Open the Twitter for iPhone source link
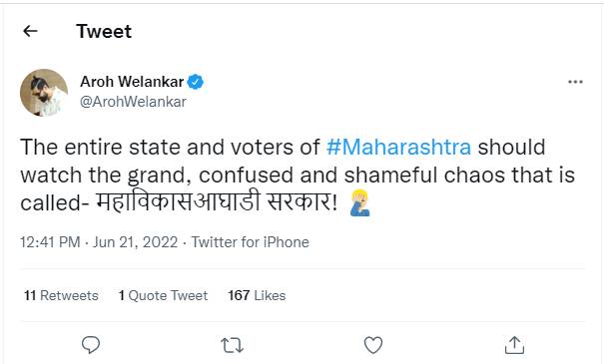 [251, 242]
